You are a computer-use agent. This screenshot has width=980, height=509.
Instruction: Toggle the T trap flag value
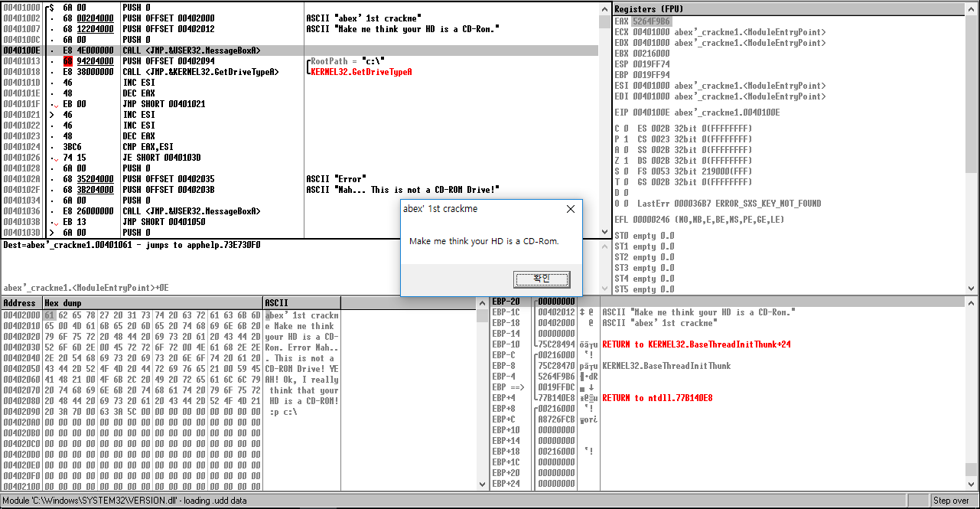tap(627, 181)
